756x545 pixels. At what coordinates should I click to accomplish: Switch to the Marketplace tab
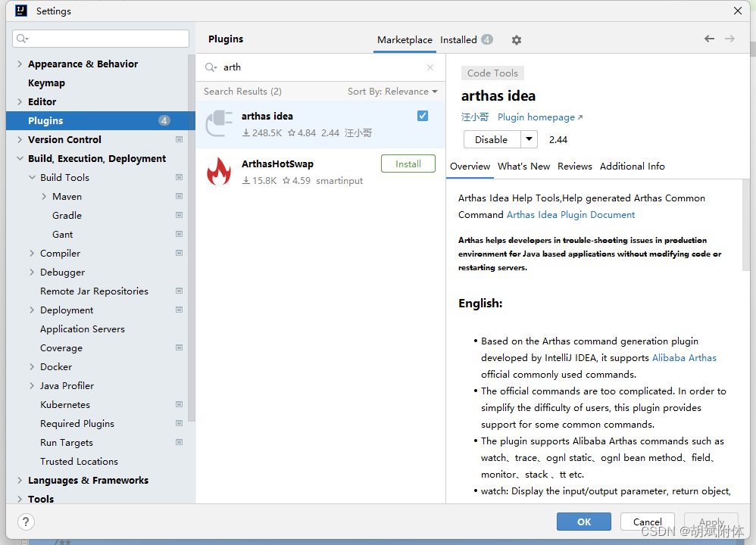[x=405, y=40]
